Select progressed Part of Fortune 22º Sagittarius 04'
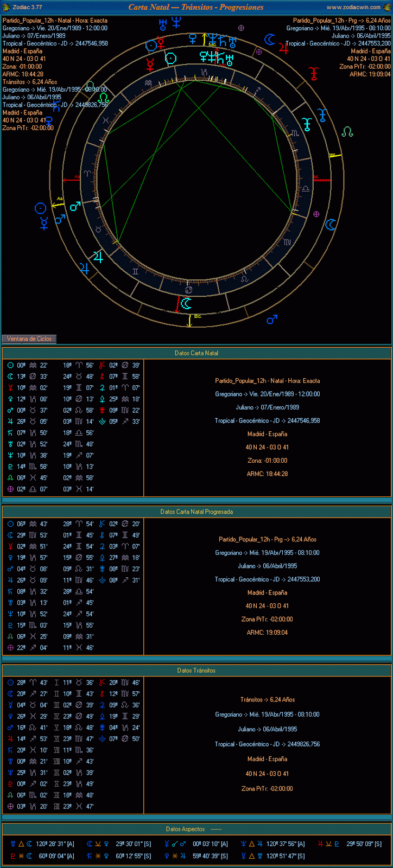Viewport: 393px width, 868px height. coord(32,647)
